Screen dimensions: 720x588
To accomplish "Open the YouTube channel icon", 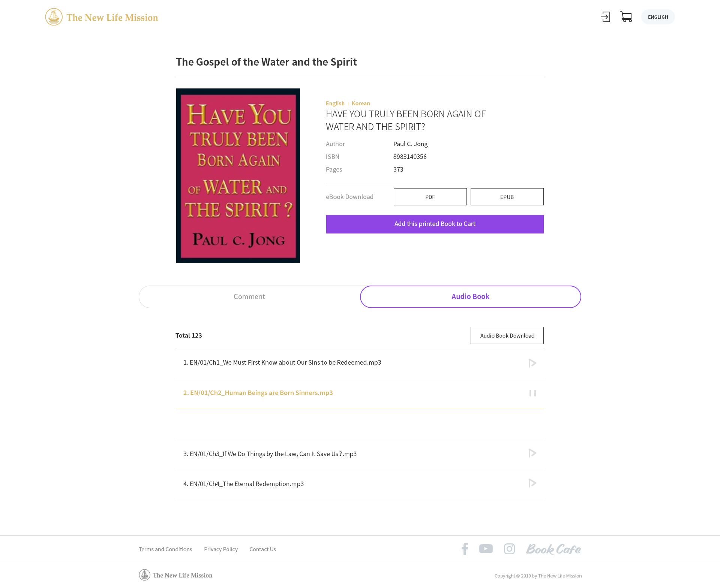I will tap(486, 549).
